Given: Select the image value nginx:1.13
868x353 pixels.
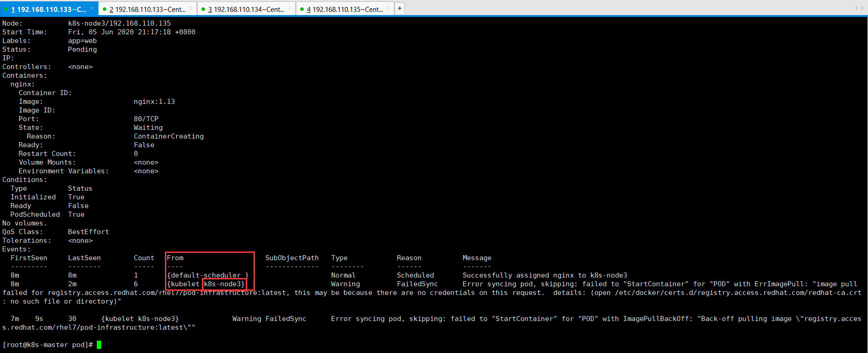Looking at the screenshot, I should 154,102.
